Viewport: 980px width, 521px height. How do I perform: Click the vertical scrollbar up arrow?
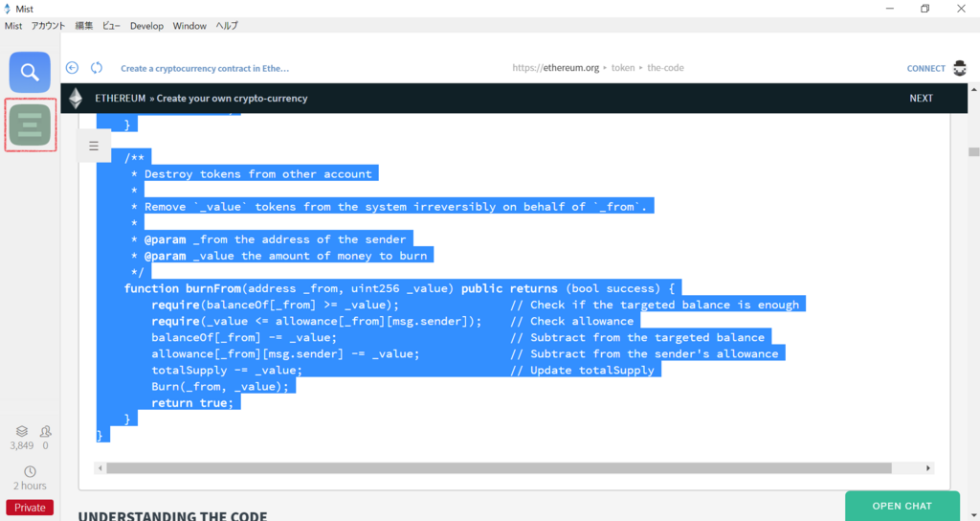pos(973,89)
